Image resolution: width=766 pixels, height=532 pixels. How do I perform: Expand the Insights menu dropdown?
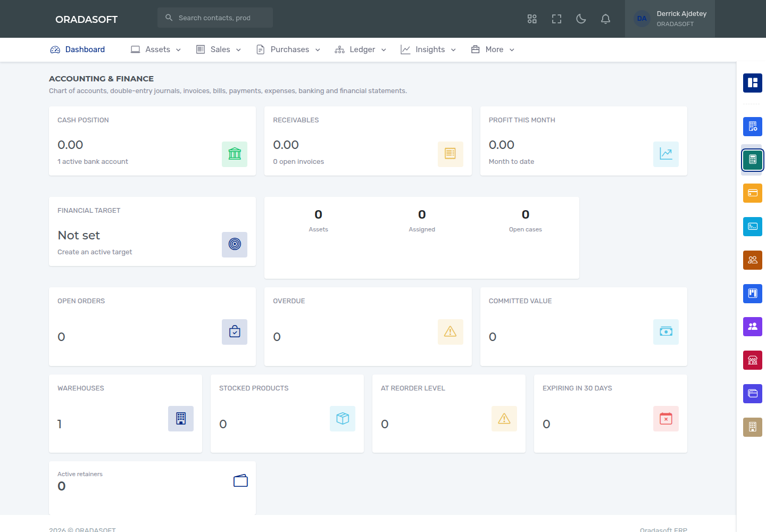[x=428, y=49]
